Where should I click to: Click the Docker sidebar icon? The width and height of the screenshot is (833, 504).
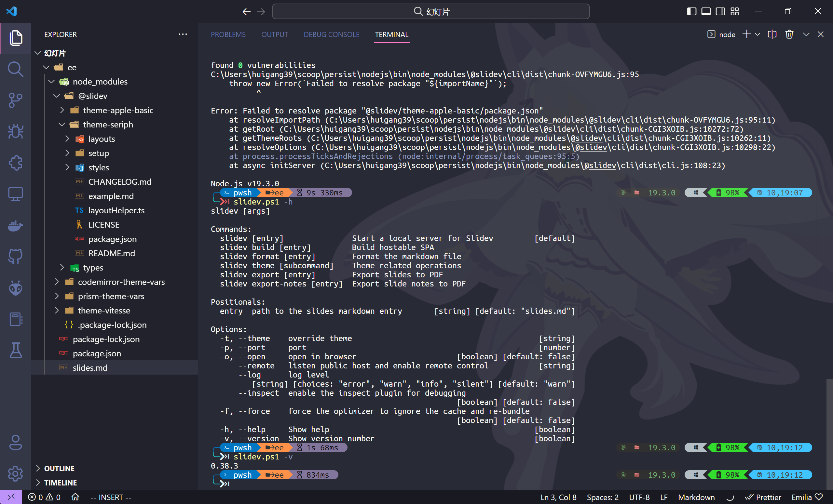point(16,226)
